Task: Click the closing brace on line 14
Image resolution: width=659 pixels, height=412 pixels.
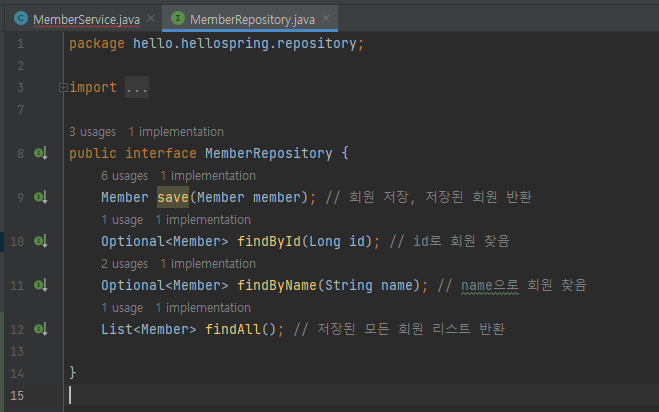Action: [73, 372]
